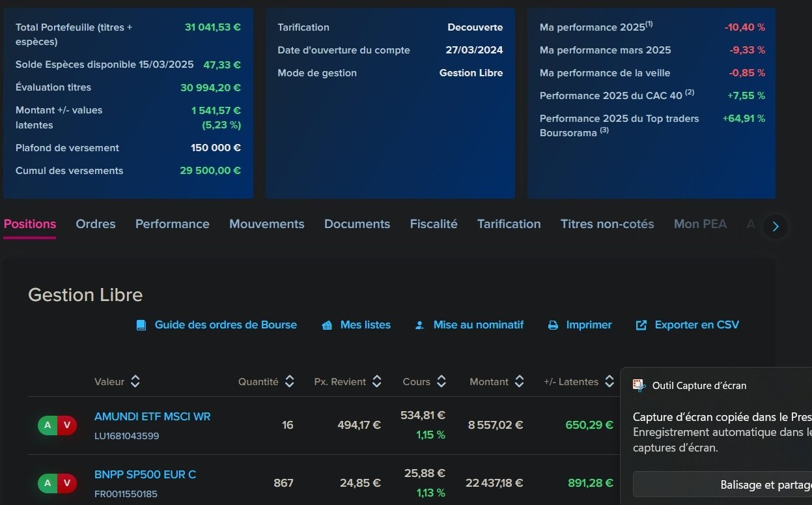
Task: Click the Total Portefeuille value 31 041,53 €
Action: click(213, 27)
